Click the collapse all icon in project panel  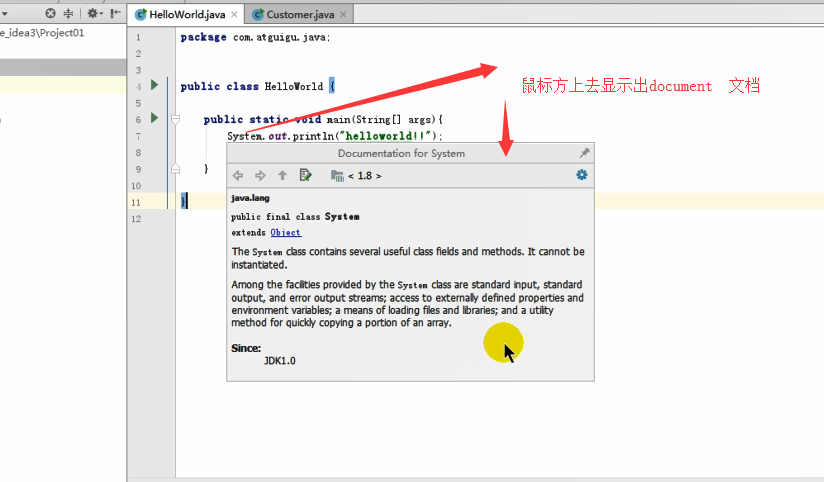(68, 13)
